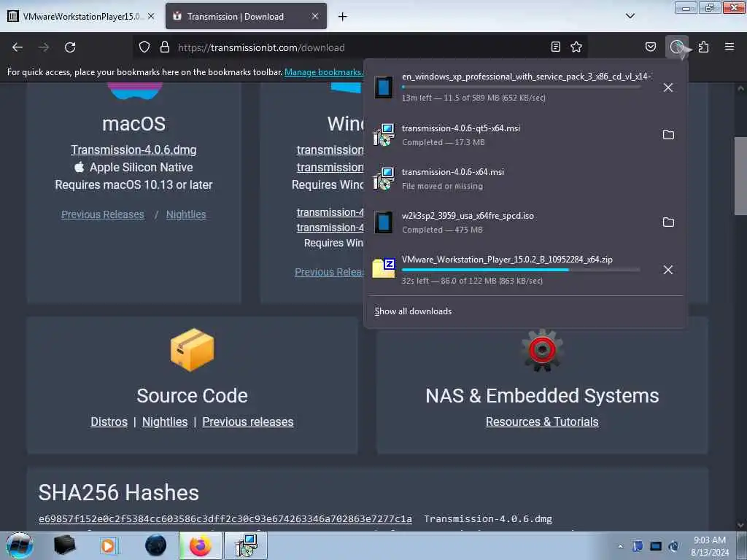This screenshot has width=747, height=560.
Task: Click the black box icon in the taskbar
Action: (64, 545)
